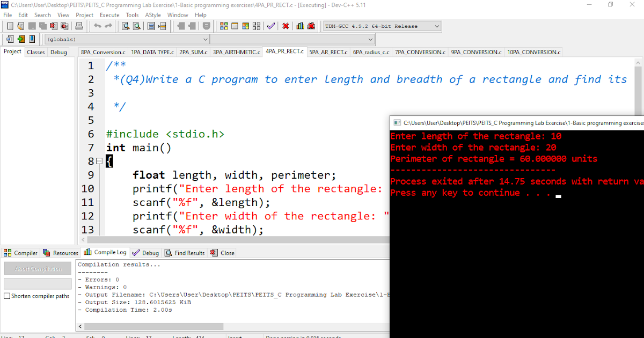
Task: Click the Close button in compile log panel
Action: pos(222,253)
